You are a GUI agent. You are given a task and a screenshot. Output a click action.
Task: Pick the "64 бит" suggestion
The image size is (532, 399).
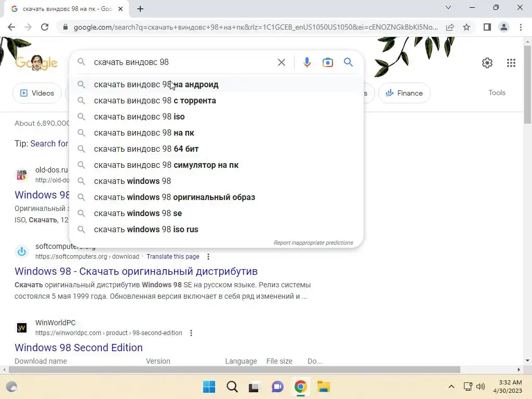click(x=216, y=149)
